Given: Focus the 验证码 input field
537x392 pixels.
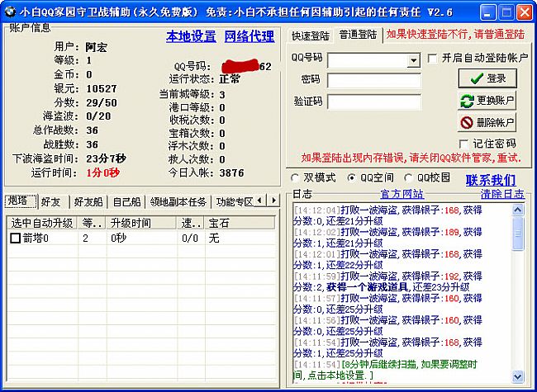Looking at the screenshot, I should coord(374,102).
